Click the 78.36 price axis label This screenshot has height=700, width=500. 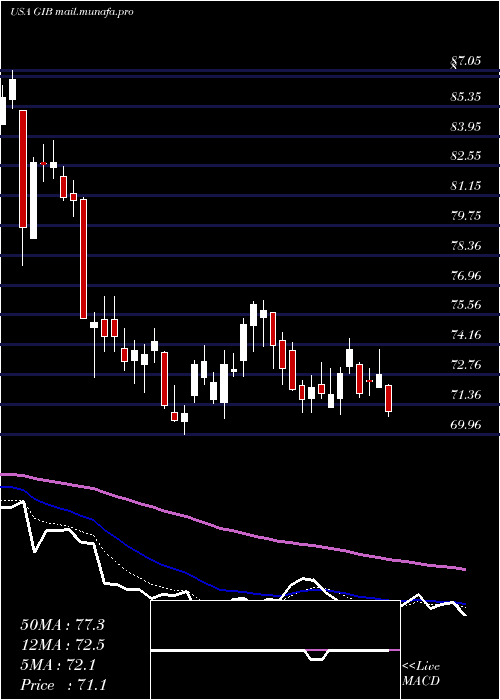pos(466,246)
